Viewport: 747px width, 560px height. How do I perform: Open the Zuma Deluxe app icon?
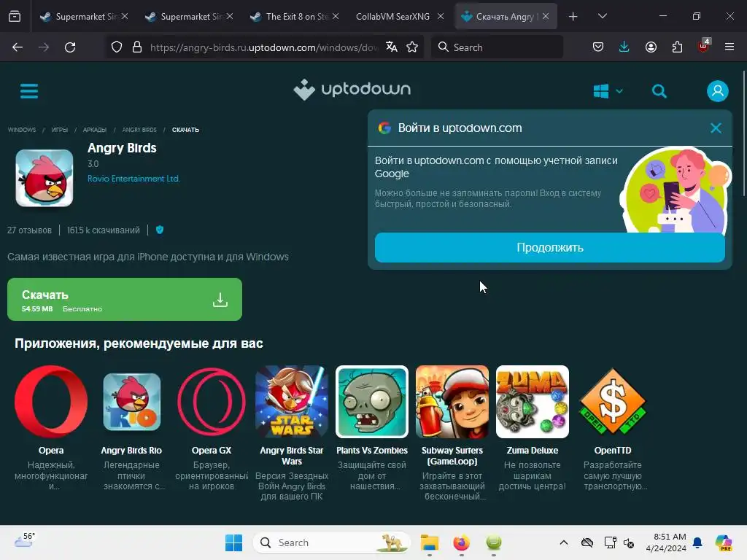pyautogui.click(x=532, y=402)
